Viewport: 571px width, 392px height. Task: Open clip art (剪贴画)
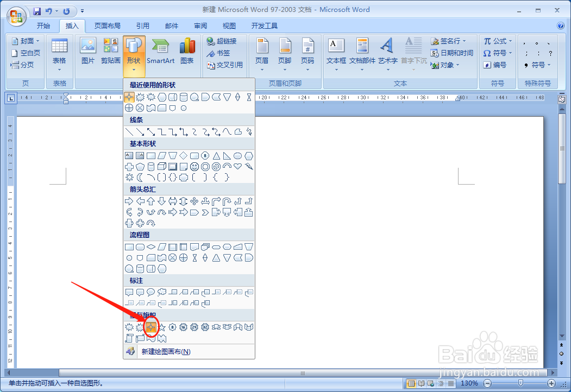pos(111,52)
